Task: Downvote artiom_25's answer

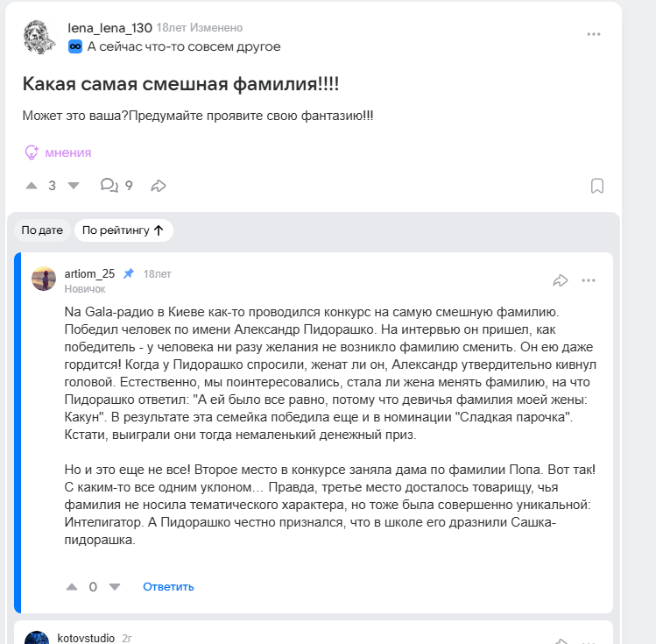Action: click(114, 587)
